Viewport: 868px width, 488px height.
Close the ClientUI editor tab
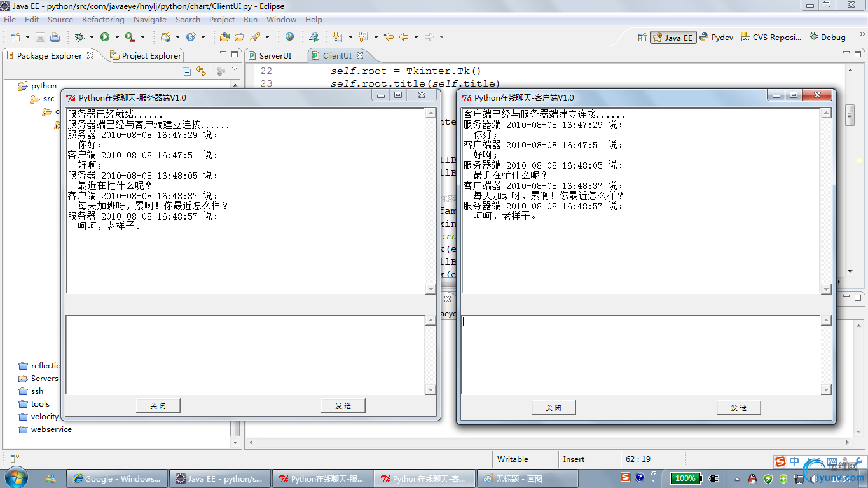click(360, 55)
